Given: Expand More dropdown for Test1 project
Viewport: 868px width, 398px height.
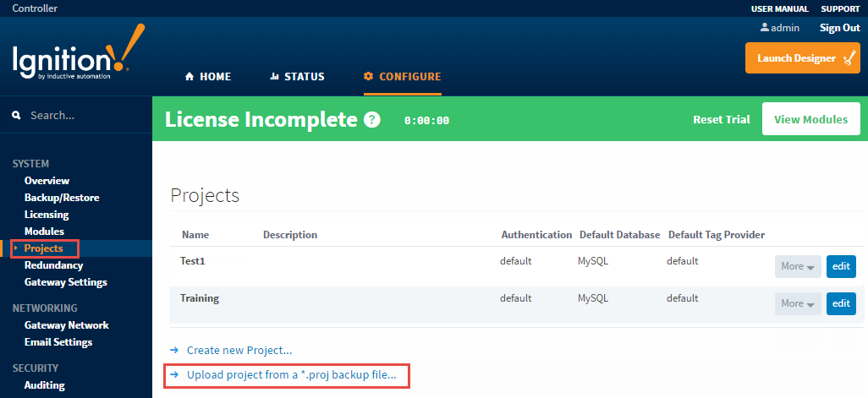Looking at the screenshot, I should [x=798, y=266].
